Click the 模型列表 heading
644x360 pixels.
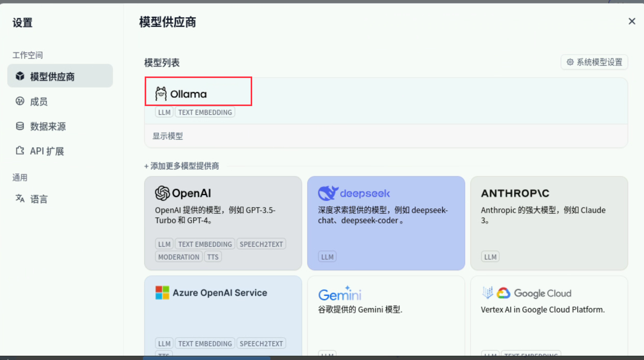click(x=162, y=63)
